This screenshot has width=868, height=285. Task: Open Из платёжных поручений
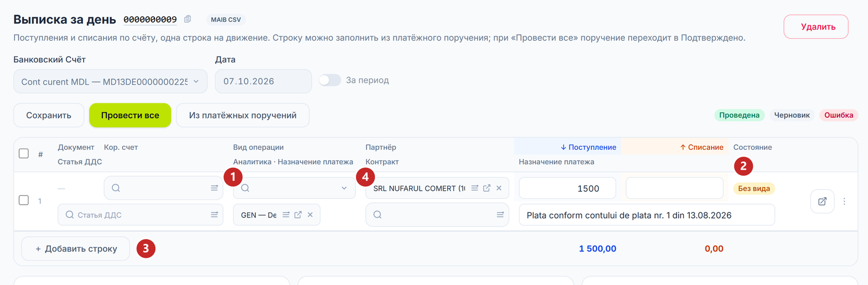[243, 115]
